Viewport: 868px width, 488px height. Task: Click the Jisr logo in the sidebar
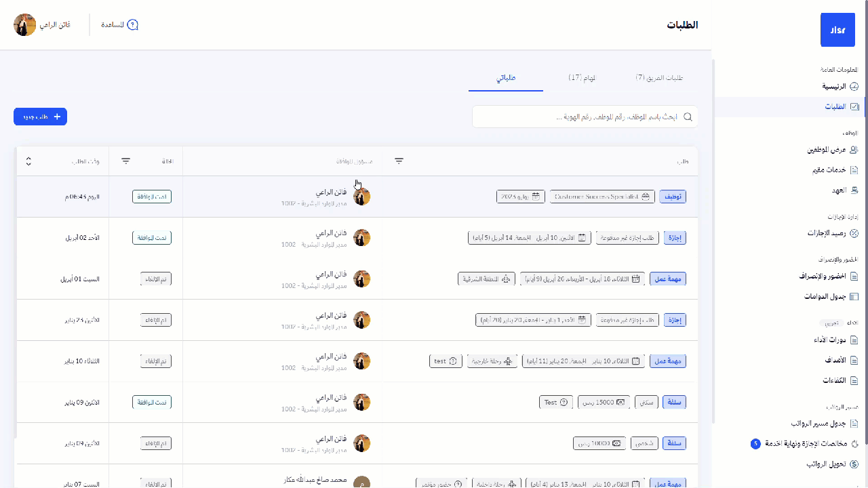[837, 30]
